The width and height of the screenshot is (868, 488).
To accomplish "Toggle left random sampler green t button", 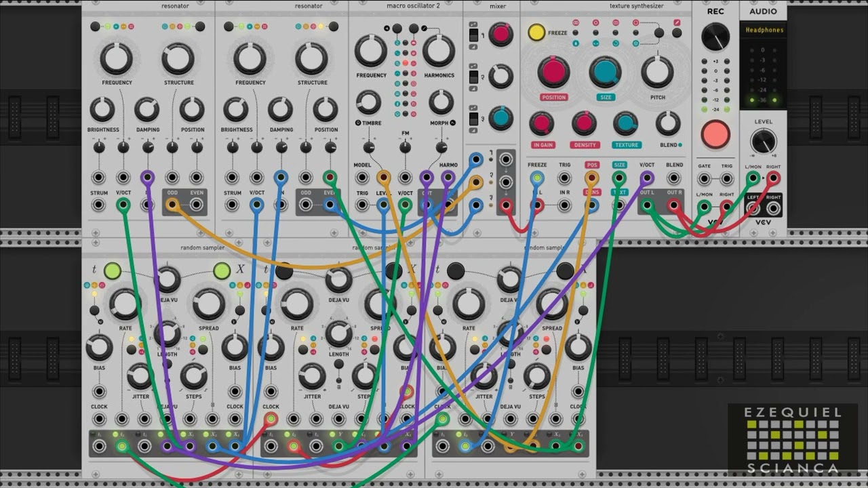I will [112, 271].
